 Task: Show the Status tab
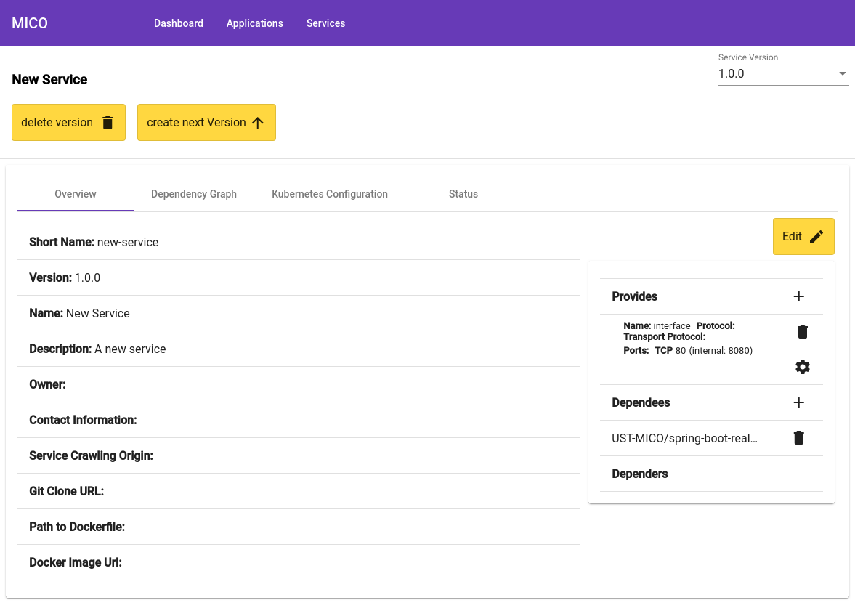coord(463,194)
